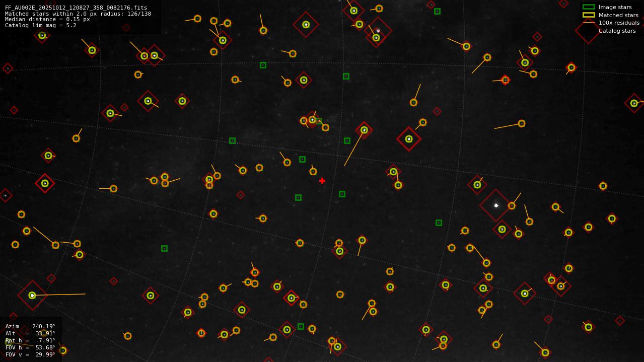Click the green Image stars legend box
The width and height of the screenshot is (644, 362).
coord(589,7)
